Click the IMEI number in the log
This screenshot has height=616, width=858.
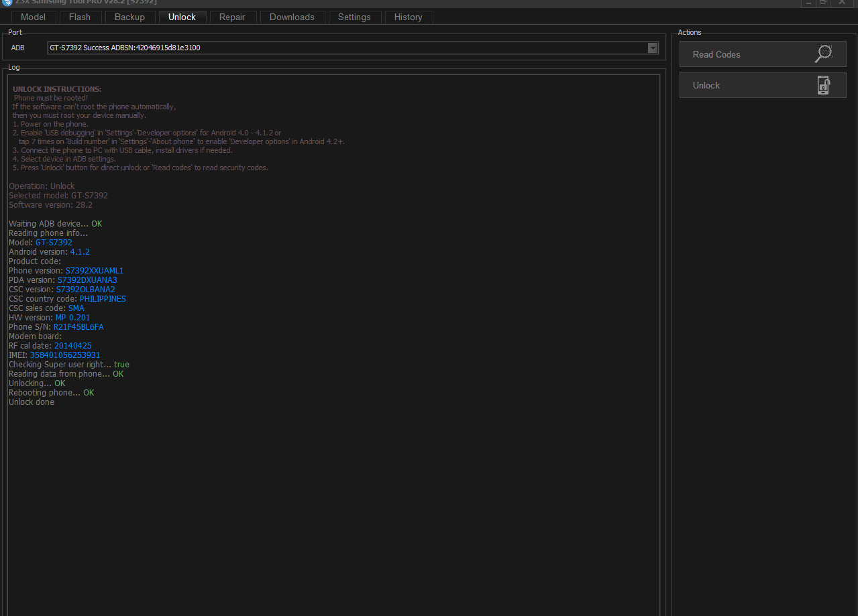coord(65,355)
